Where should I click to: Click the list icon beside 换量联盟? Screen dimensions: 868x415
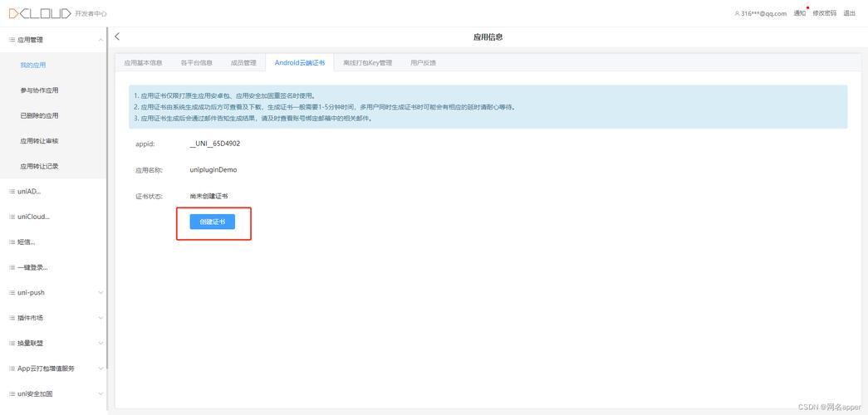point(12,343)
